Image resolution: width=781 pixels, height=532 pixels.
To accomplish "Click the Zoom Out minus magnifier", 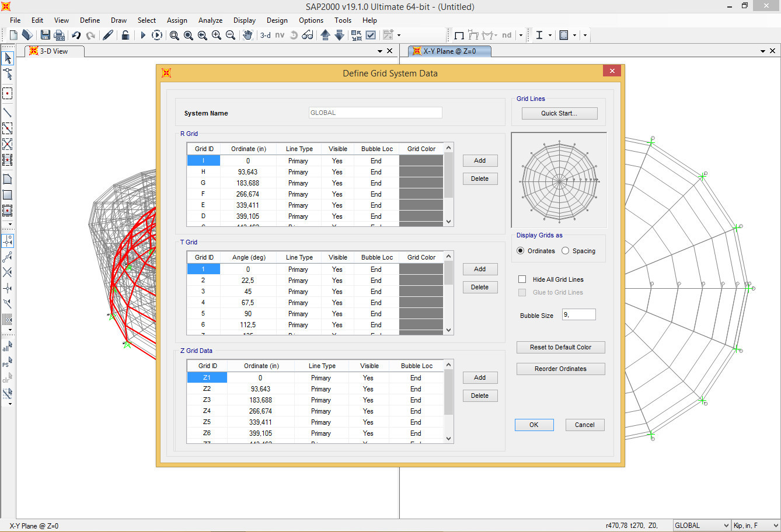I will coord(231,35).
